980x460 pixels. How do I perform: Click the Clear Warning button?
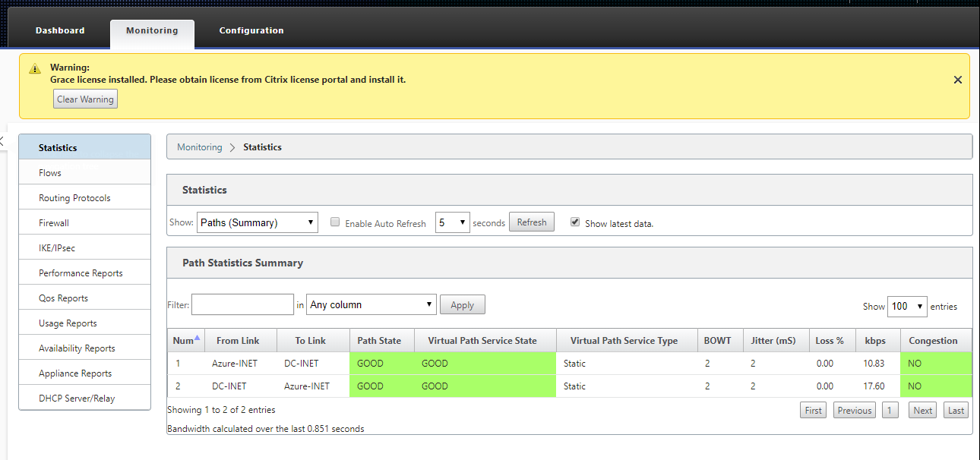tap(85, 99)
